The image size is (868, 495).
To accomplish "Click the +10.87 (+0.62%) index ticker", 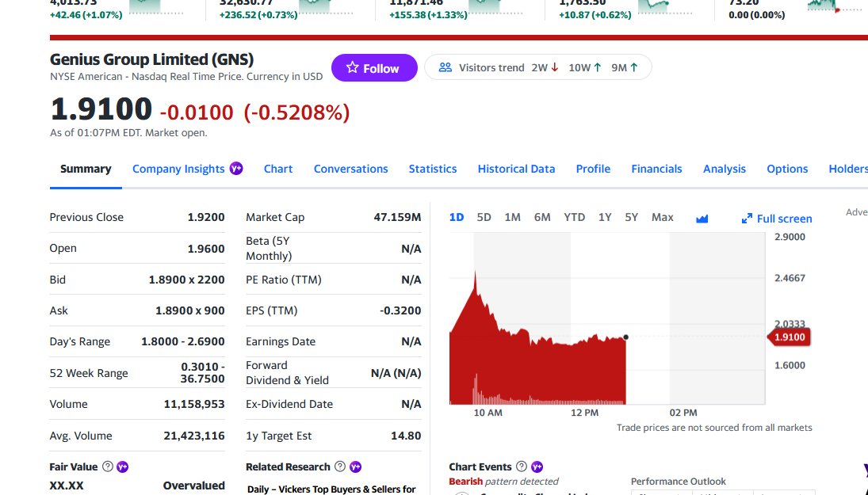I will tap(595, 15).
